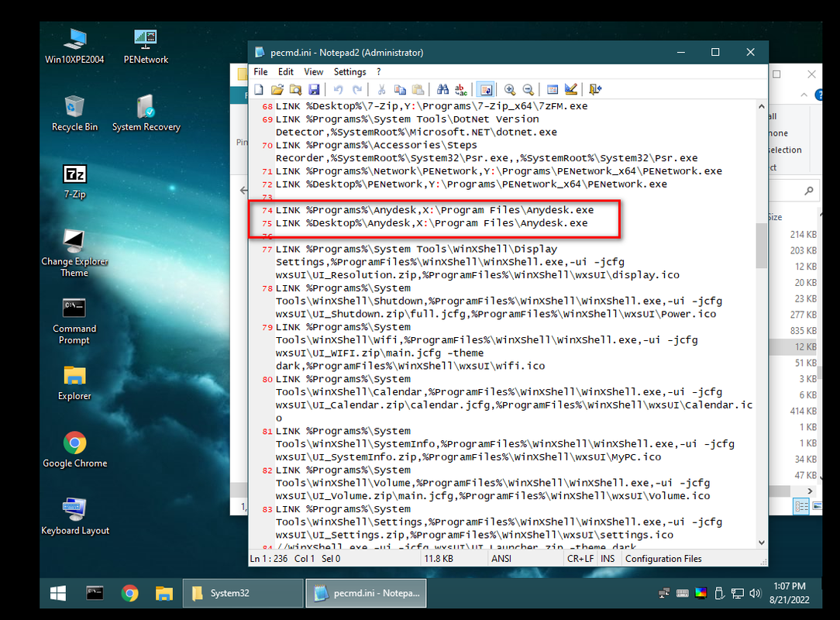The height and width of the screenshot is (620, 840).
Task: Click the ANSI encoding in status bar
Action: tap(501, 559)
